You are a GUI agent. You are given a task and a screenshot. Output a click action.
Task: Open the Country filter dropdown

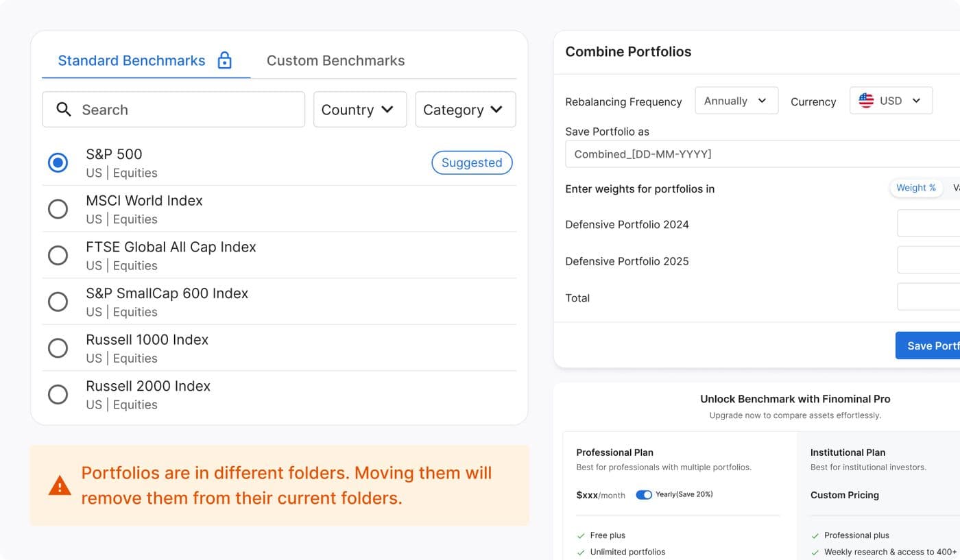pos(360,110)
